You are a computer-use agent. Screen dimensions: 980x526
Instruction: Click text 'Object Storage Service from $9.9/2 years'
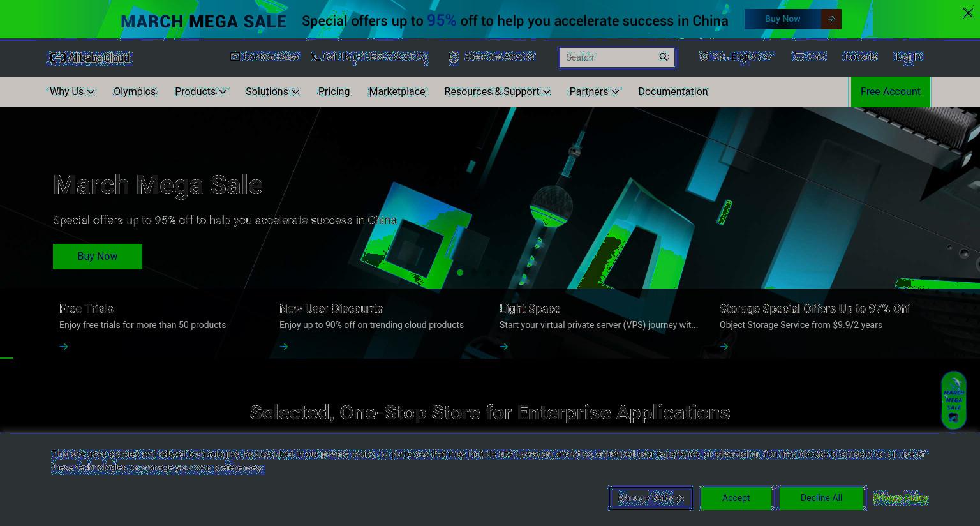pyautogui.click(x=801, y=325)
